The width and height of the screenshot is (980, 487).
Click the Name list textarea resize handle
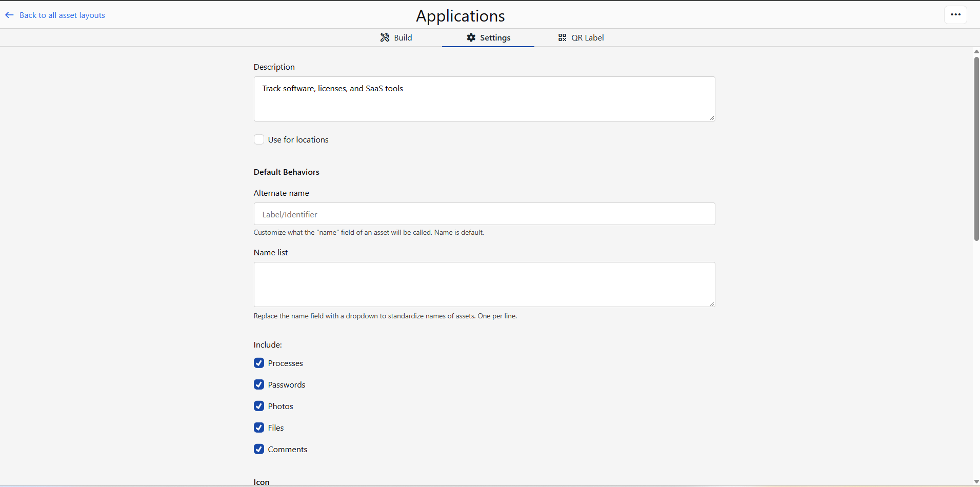coord(712,303)
